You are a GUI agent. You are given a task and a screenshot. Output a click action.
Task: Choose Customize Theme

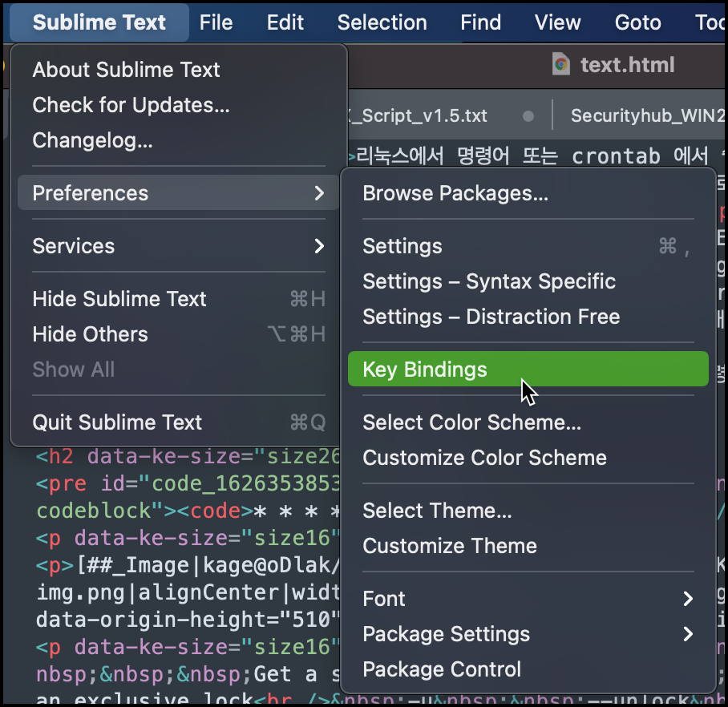pos(528,545)
